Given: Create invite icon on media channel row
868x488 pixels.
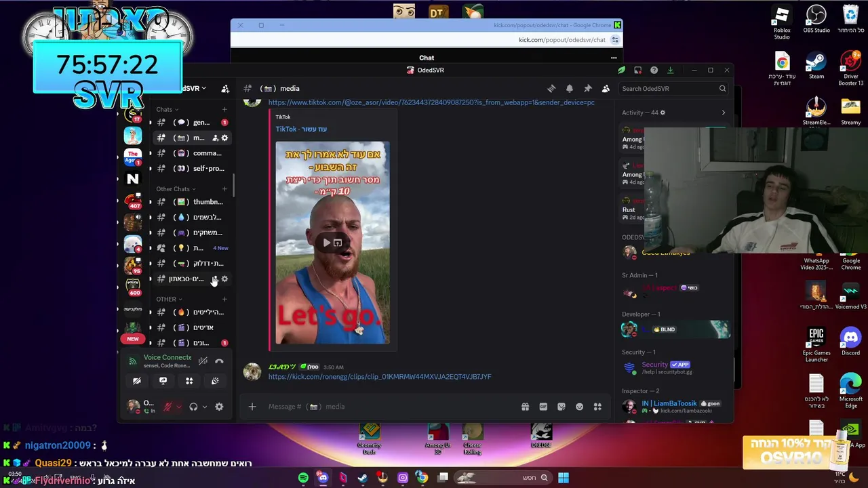Looking at the screenshot, I should click(215, 138).
